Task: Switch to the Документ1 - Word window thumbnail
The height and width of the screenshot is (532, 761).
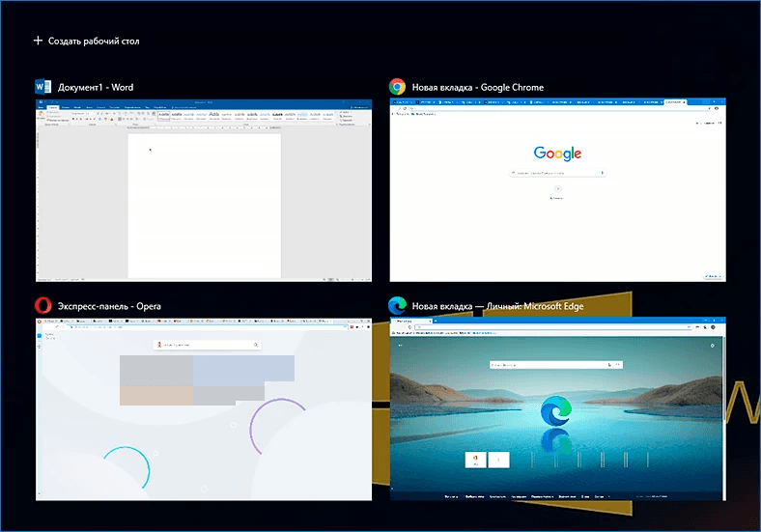Action: [x=204, y=190]
